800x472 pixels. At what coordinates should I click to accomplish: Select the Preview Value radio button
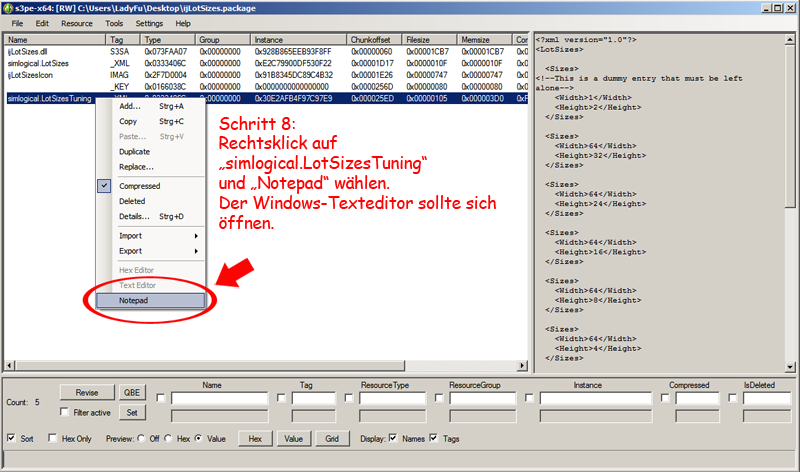(x=198, y=438)
